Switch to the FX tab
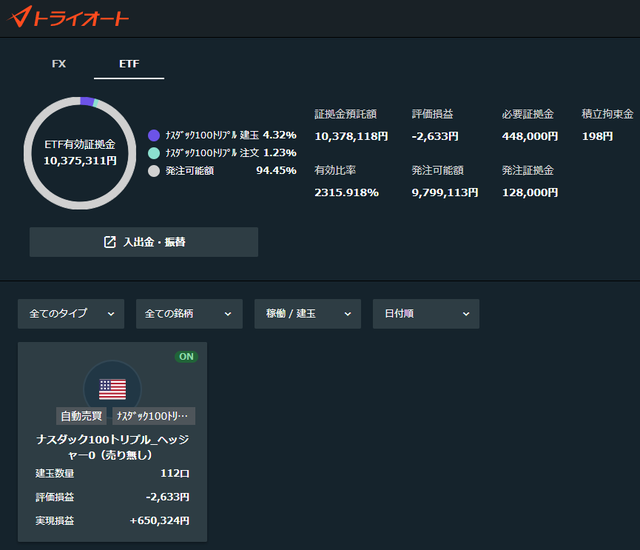The width and height of the screenshot is (640, 550). pos(59,64)
